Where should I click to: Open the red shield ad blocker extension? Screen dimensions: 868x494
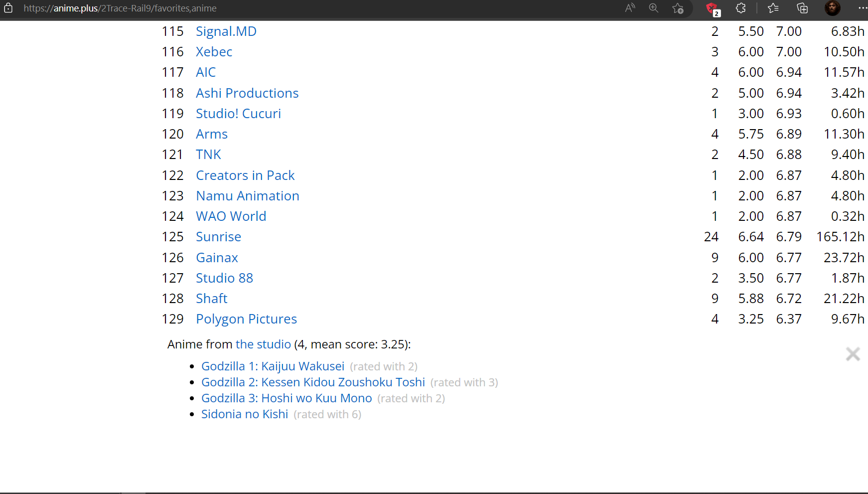pos(713,8)
